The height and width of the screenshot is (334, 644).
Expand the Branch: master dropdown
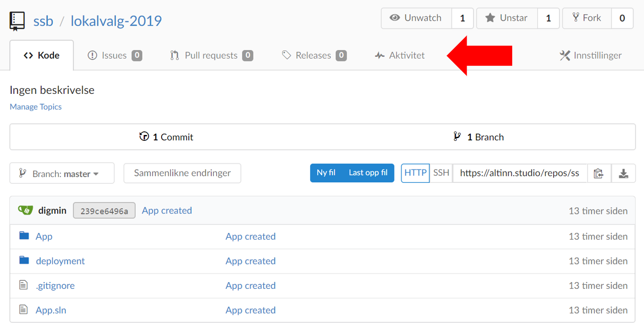point(62,173)
